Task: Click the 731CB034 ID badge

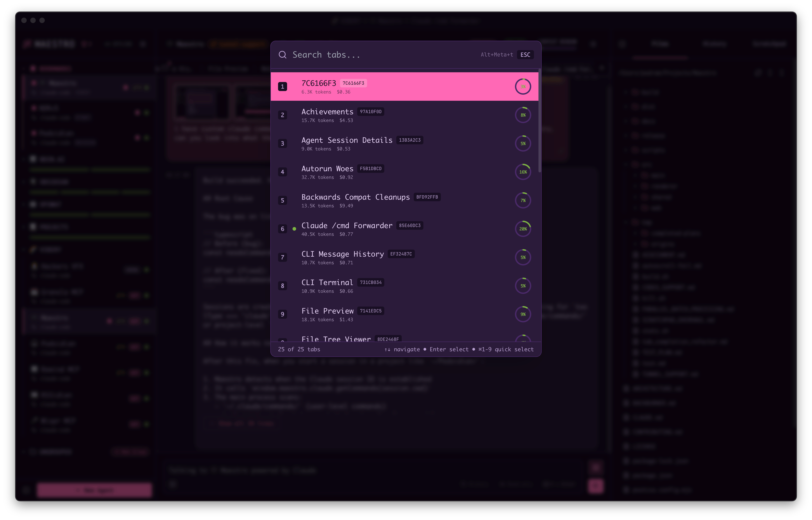Action: point(370,282)
